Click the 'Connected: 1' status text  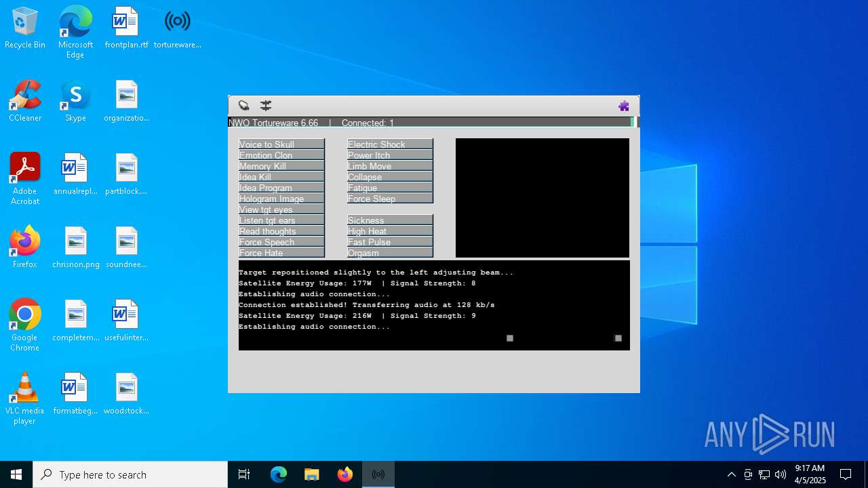(368, 123)
